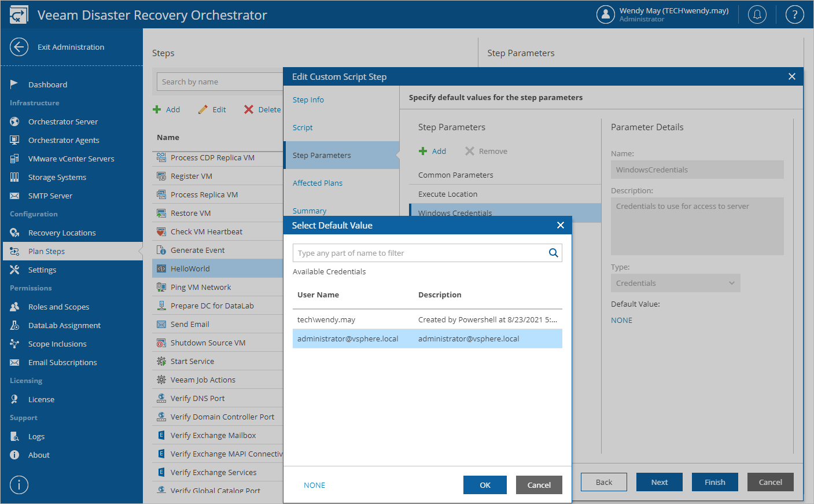The height and width of the screenshot is (504, 814).
Task: Click the HelloWorld script step icon
Action: tap(161, 268)
